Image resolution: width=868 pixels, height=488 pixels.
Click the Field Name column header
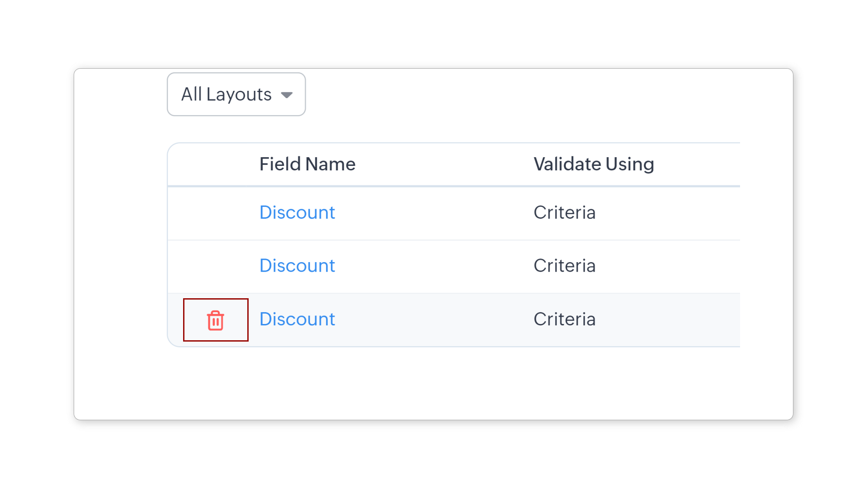pos(307,164)
